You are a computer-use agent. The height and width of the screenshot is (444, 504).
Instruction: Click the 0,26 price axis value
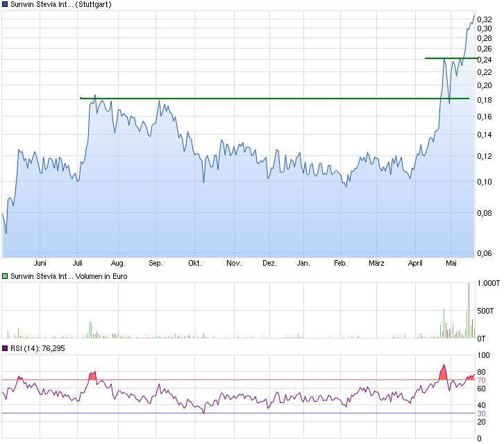485,49
